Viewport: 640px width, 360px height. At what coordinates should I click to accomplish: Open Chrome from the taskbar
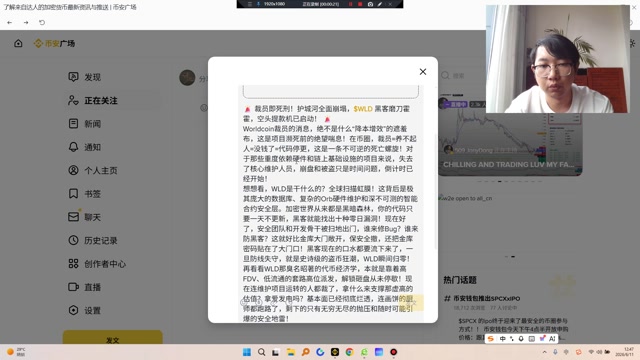[349, 352]
